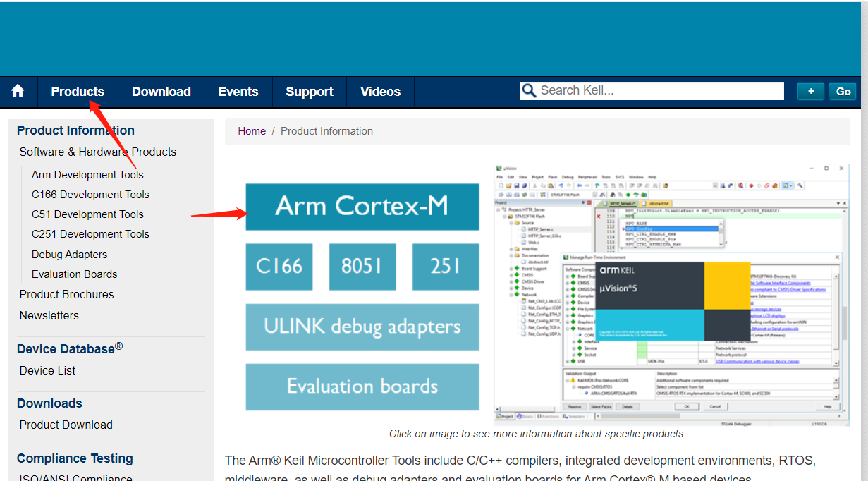868x481 pixels.
Task: Go to the Home page via house icon
Action: (x=18, y=92)
